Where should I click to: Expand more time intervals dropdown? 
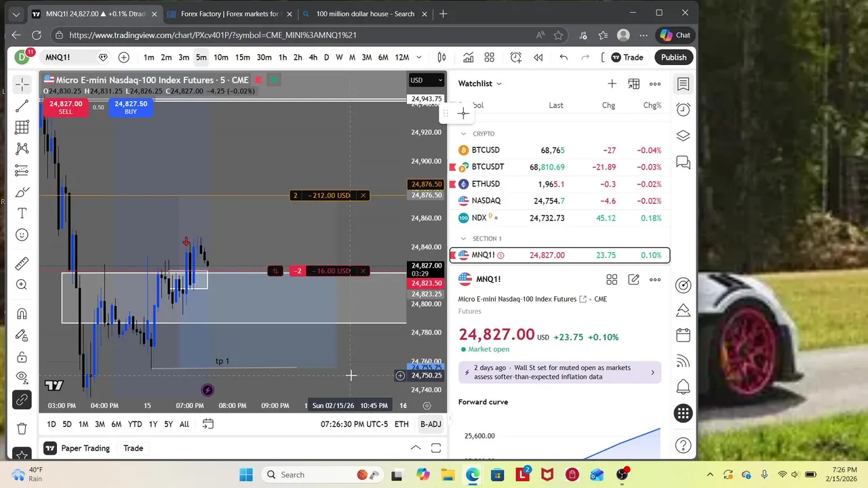(x=418, y=58)
